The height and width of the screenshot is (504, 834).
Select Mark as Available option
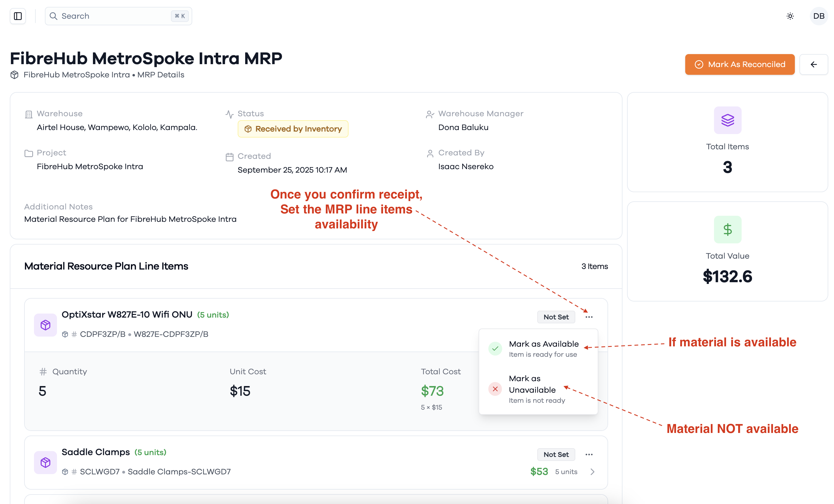[x=538, y=348]
